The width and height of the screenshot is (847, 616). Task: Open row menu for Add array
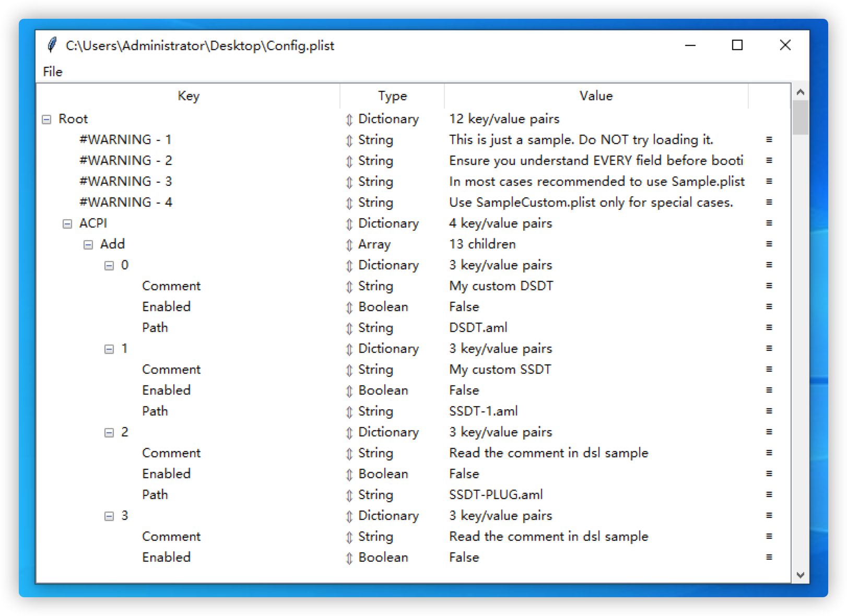click(769, 244)
